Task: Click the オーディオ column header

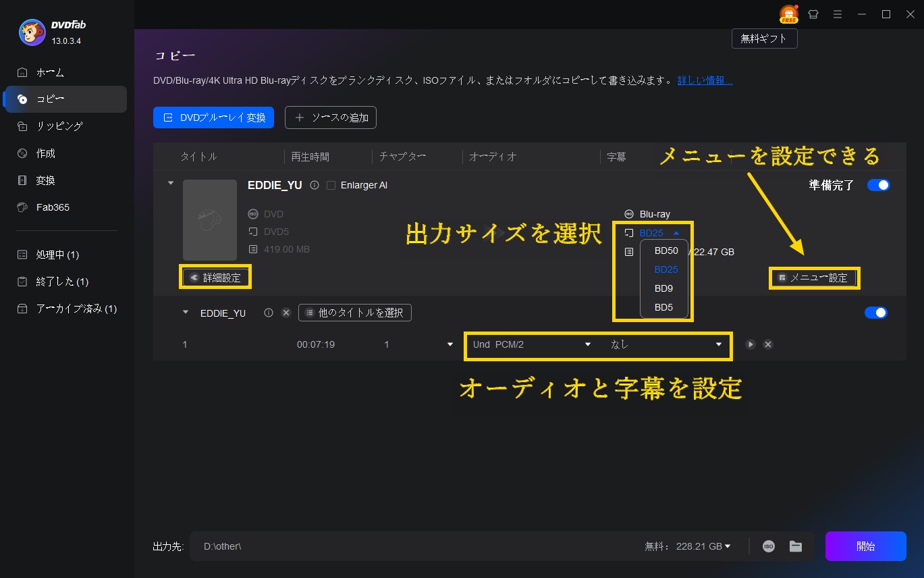Action: click(x=493, y=157)
